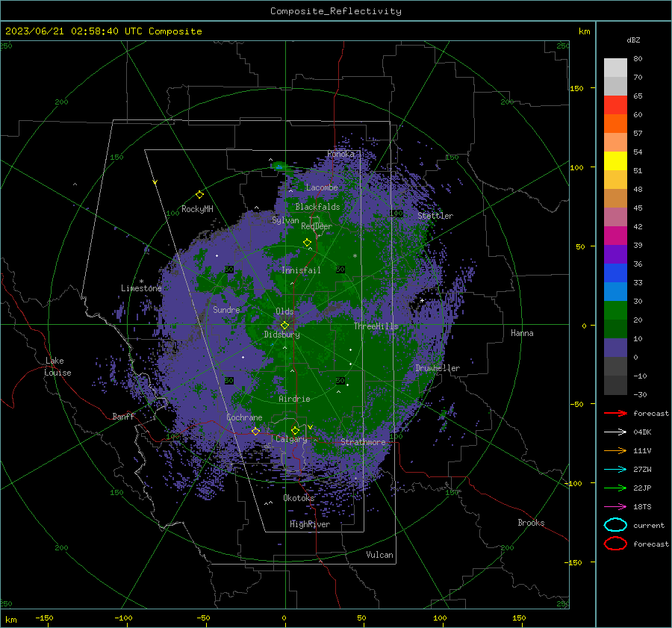The height and width of the screenshot is (628, 672).
Task: Select the red 65 dBZ legend swatch
Action: (615, 105)
